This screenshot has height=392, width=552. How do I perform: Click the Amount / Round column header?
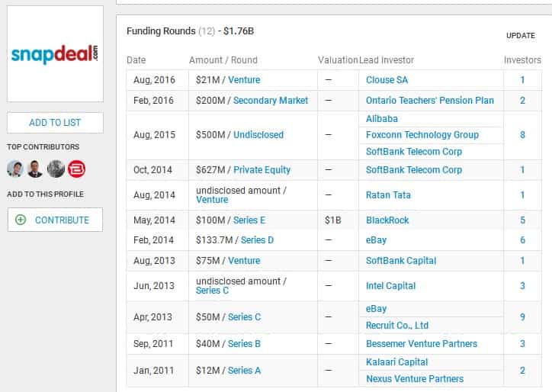pos(223,60)
